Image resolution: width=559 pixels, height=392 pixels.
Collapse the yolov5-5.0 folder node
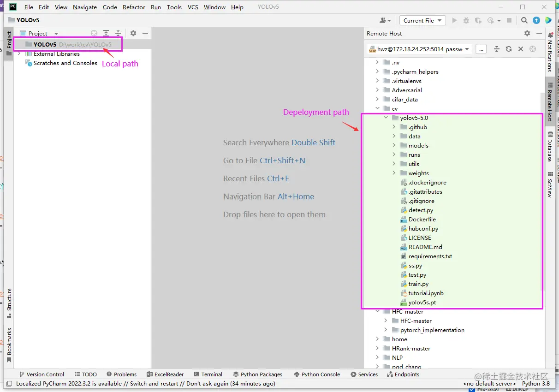coord(386,118)
